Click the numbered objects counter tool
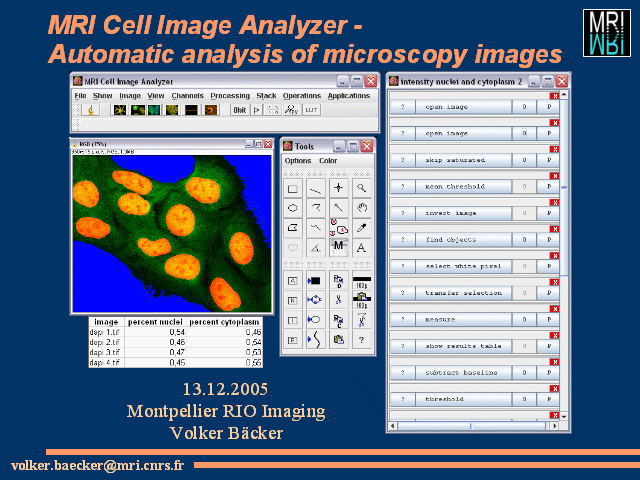The width and height of the screenshot is (640, 480). 338,228
